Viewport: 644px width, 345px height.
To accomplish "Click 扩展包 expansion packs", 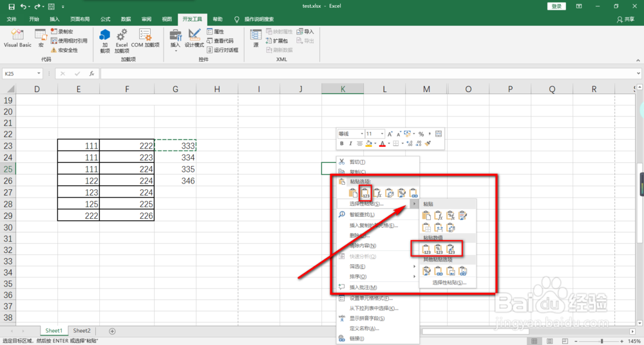I will [277, 41].
